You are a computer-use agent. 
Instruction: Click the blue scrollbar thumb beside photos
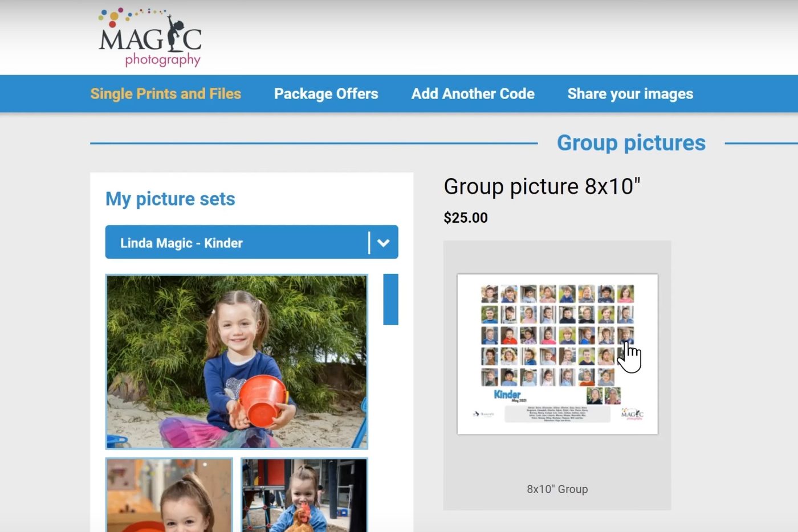click(390, 300)
